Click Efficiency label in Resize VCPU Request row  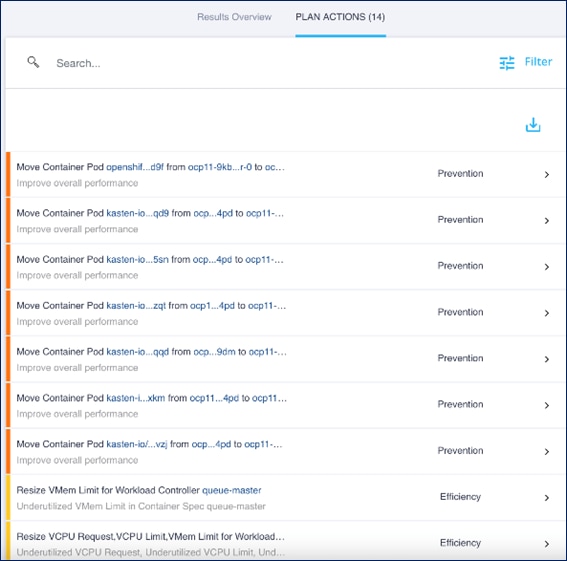(460, 543)
